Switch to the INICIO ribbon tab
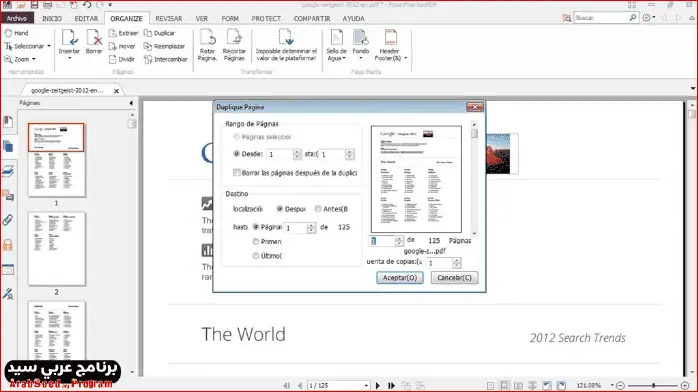698x392 pixels. pyautogui.click(x=52, y=19)
